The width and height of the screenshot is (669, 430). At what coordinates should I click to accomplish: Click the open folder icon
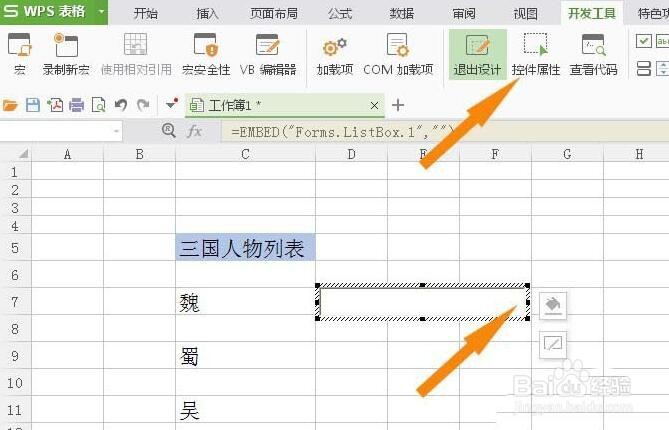10,105
